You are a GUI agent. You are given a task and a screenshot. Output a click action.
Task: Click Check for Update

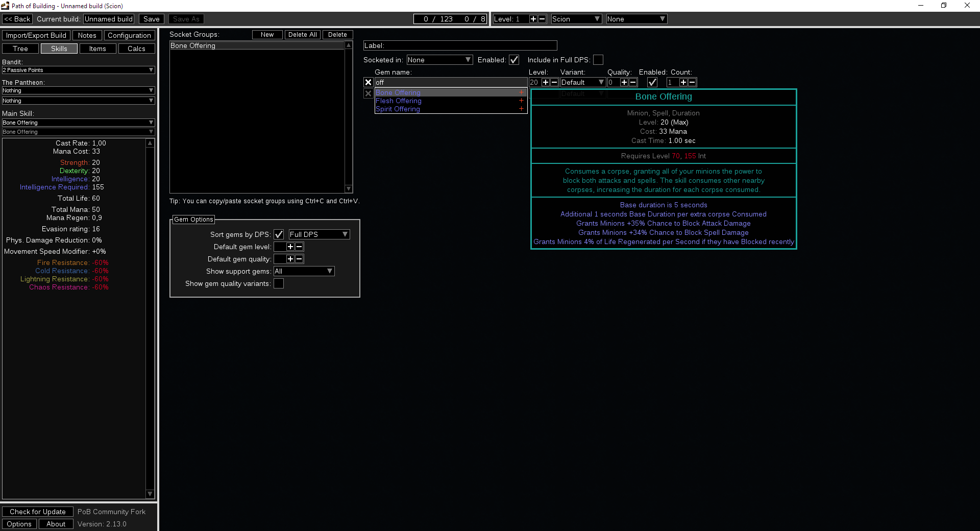pyautogui.click(x=38, y=512)
